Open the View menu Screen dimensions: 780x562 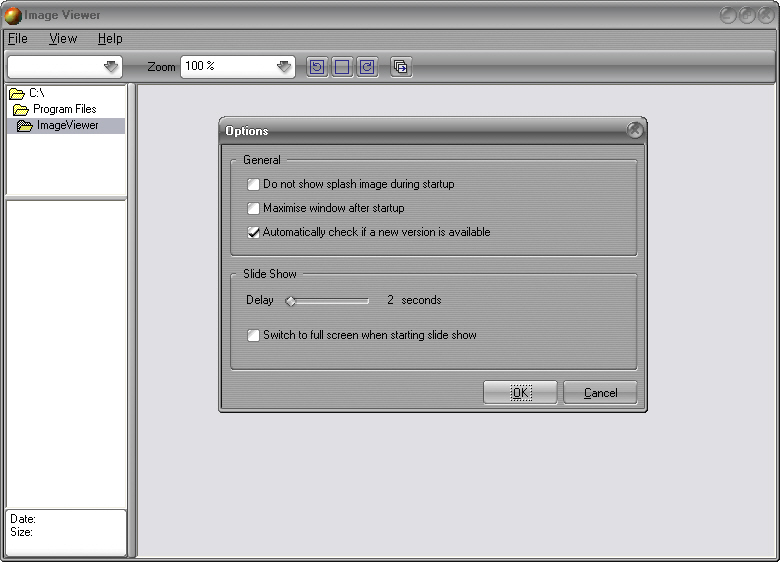(63, 39)
